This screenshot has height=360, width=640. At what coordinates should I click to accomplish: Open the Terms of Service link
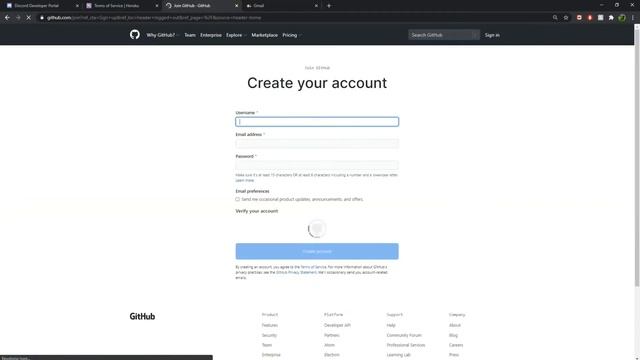pyautogui.click(x=313, y=267)
